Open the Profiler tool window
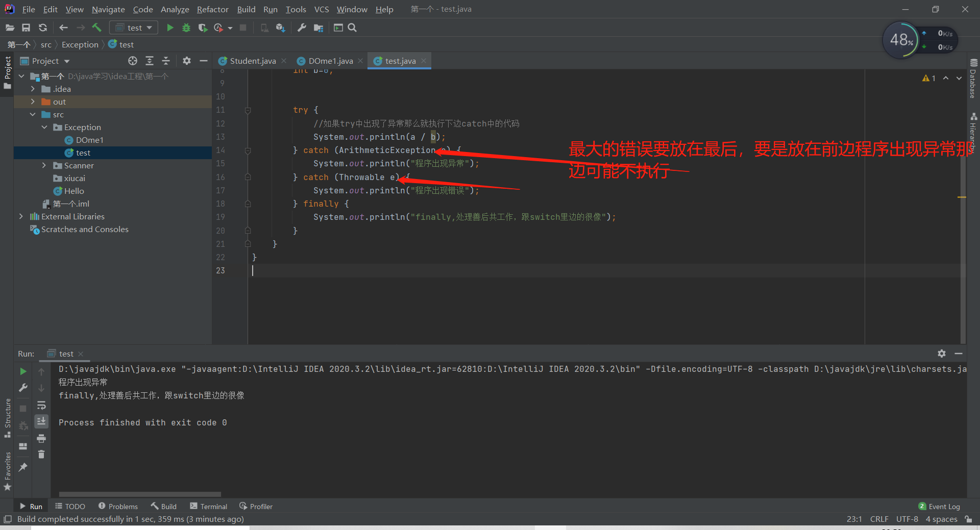The width and height of the screenshot is (980, 530). (256, 507)
